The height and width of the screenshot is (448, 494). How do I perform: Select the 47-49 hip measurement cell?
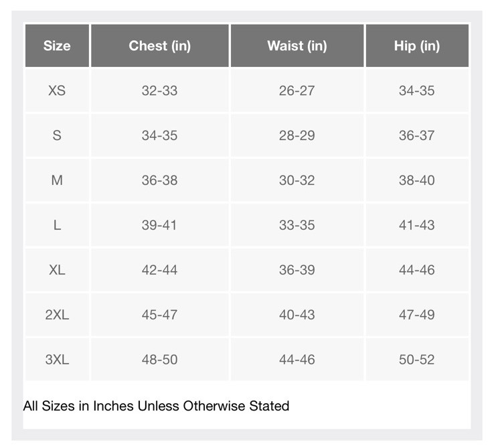pos(416,315)
